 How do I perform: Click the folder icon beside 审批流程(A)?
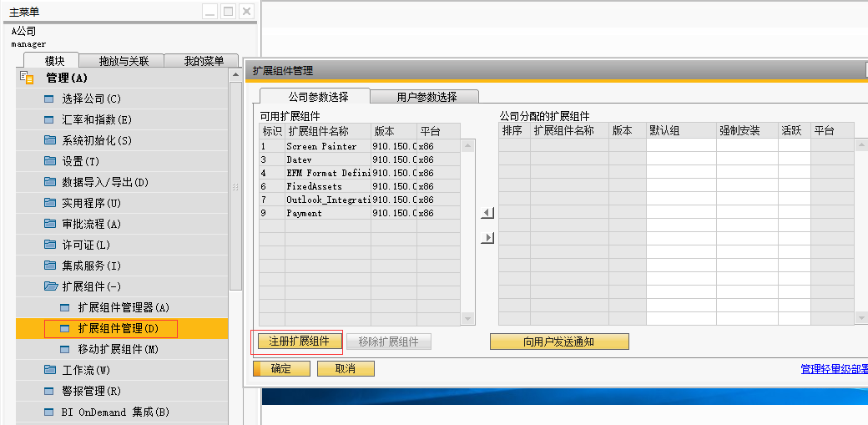pos(50,224)
